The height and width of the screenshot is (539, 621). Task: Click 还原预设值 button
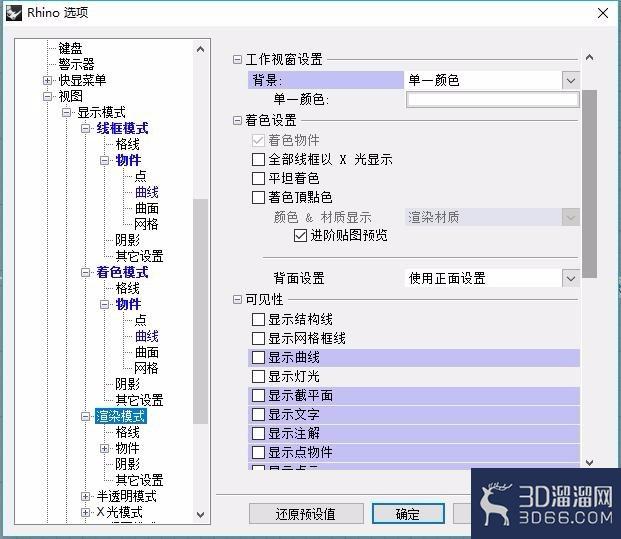(x=306, y=514)
